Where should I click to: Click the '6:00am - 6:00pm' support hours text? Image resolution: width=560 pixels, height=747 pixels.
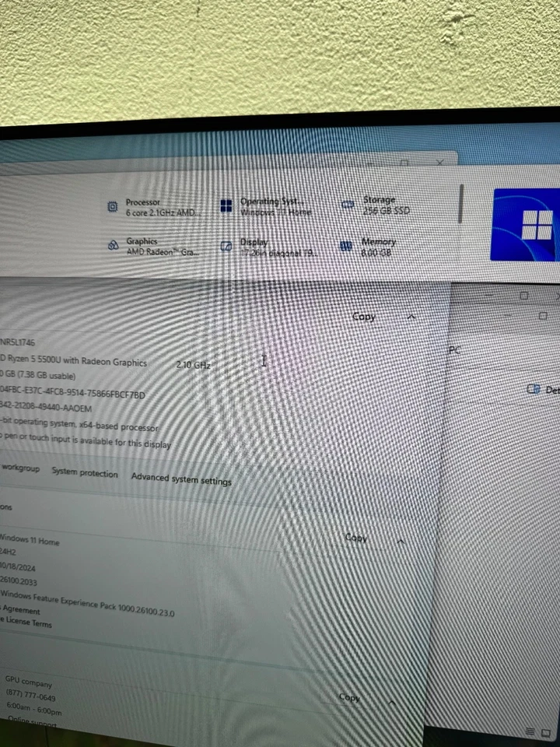[34, 710]
